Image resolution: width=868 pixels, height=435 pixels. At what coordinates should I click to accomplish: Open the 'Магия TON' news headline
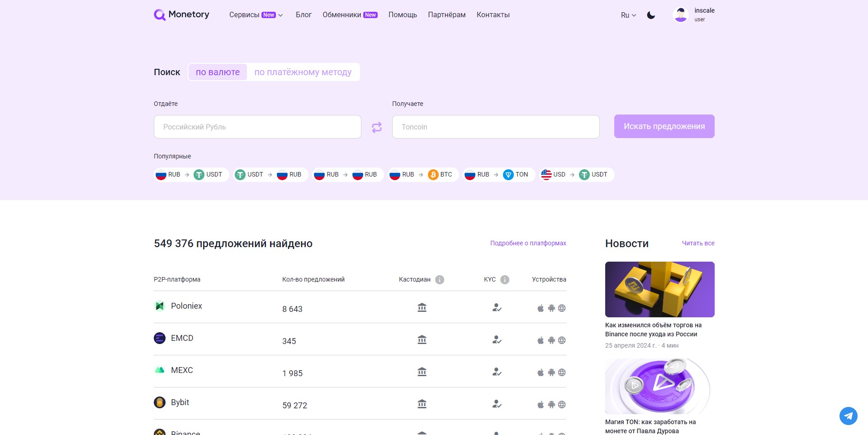coord(650,426)
